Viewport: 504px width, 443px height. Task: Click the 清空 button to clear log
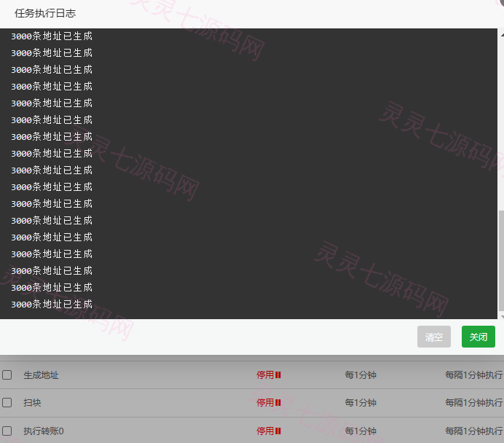434,337
